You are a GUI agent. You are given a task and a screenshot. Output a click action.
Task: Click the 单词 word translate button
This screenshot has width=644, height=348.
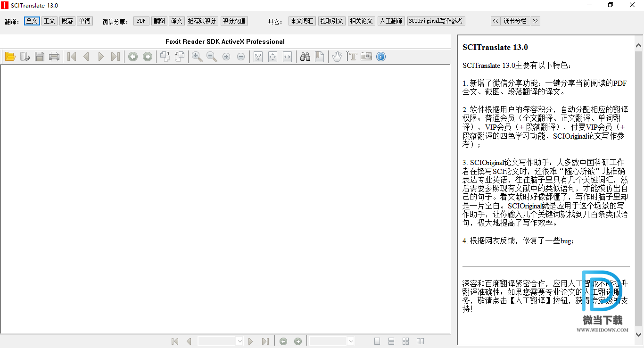[85, 21]
